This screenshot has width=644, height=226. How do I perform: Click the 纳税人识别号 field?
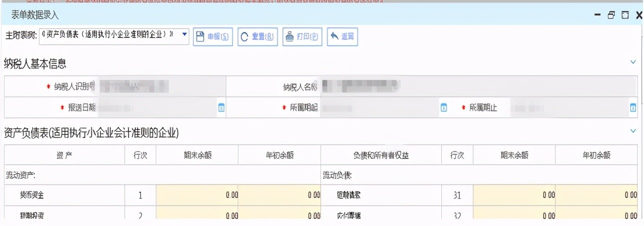pos(160,86)
